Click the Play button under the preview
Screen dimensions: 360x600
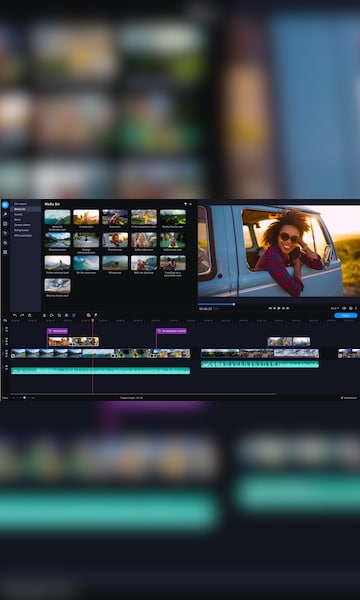coord(279,308)
